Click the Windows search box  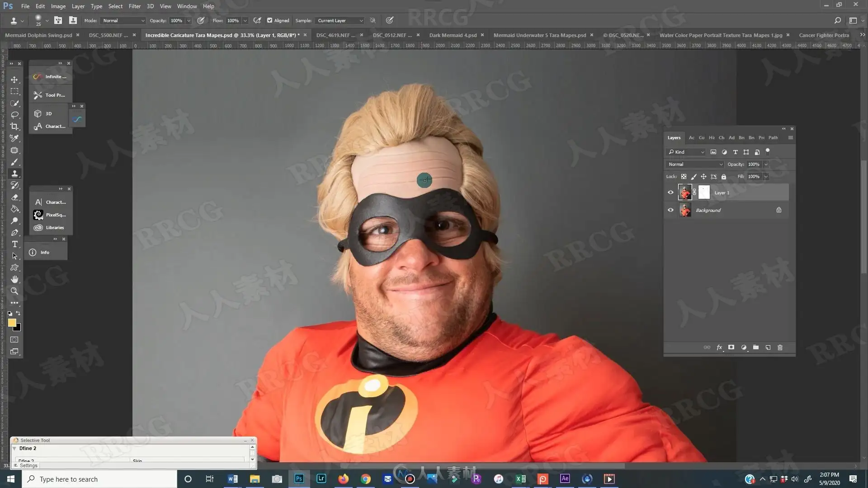99,479
